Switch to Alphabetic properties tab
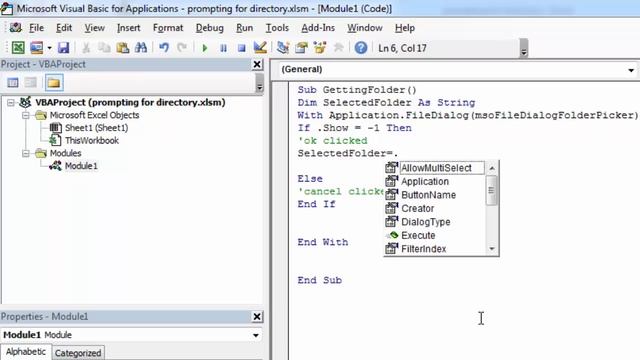Viewport: 640px width, 360px height. click(26, 352)
